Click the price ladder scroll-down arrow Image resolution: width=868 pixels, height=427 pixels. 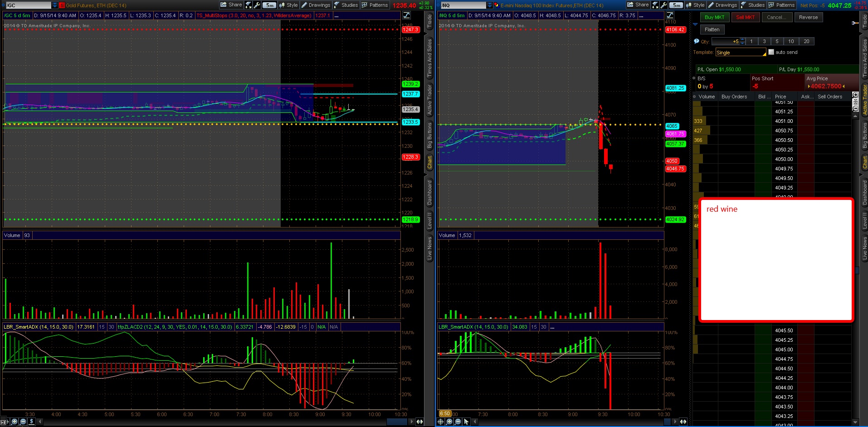(855, 422)
